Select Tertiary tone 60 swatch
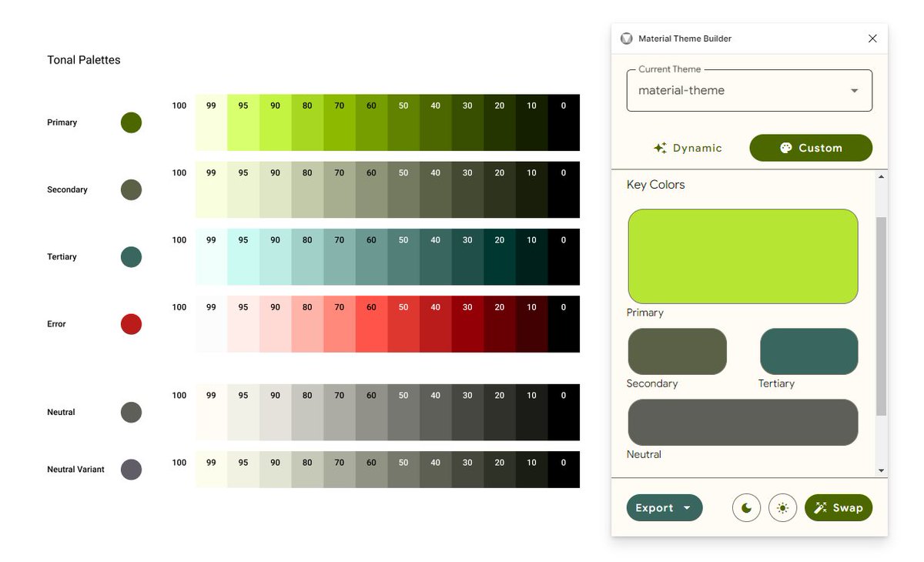 click(x=371, y=257)
